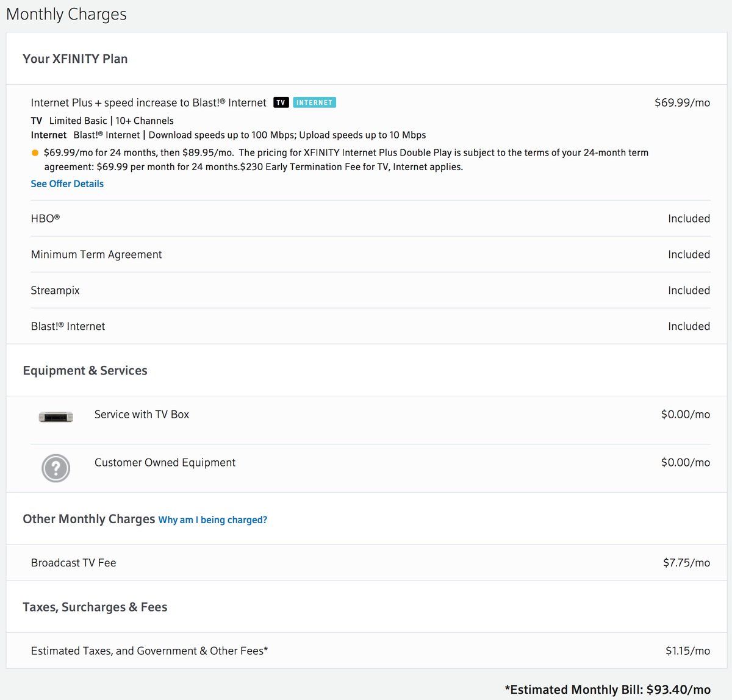732x700 pixels.
Task: Click the orange bullet next to pricing terms
Action: click(x=35, y=153)
